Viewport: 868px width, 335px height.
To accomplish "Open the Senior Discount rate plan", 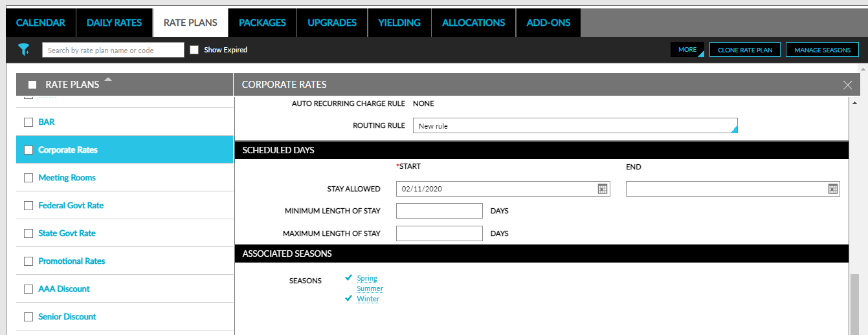I will [67, 317].
